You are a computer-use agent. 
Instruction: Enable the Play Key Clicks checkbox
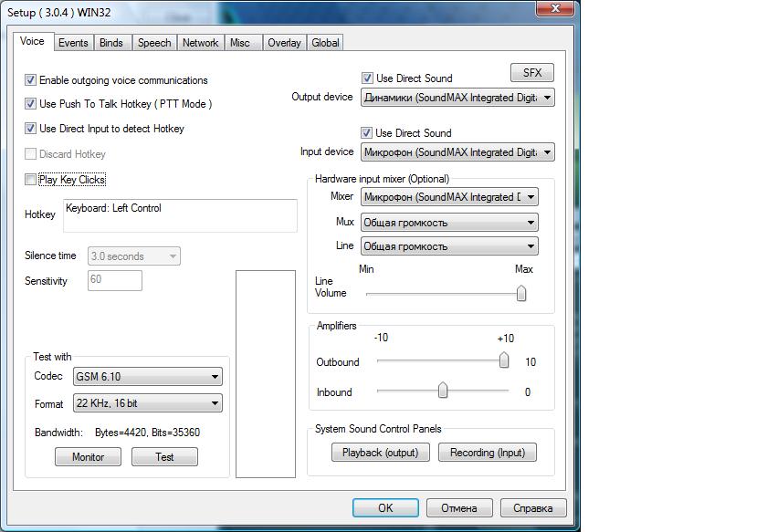(x=31, y=180)
